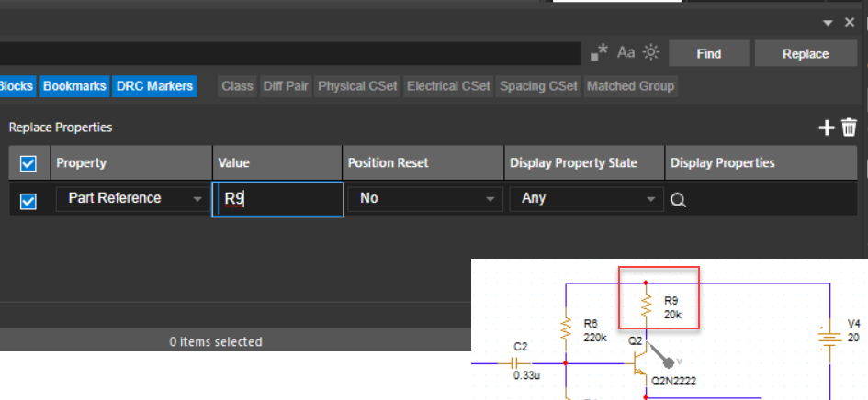The height and width of the screenshot is (400, 868).
Task: Close the find panel
Action: [850, 23]
